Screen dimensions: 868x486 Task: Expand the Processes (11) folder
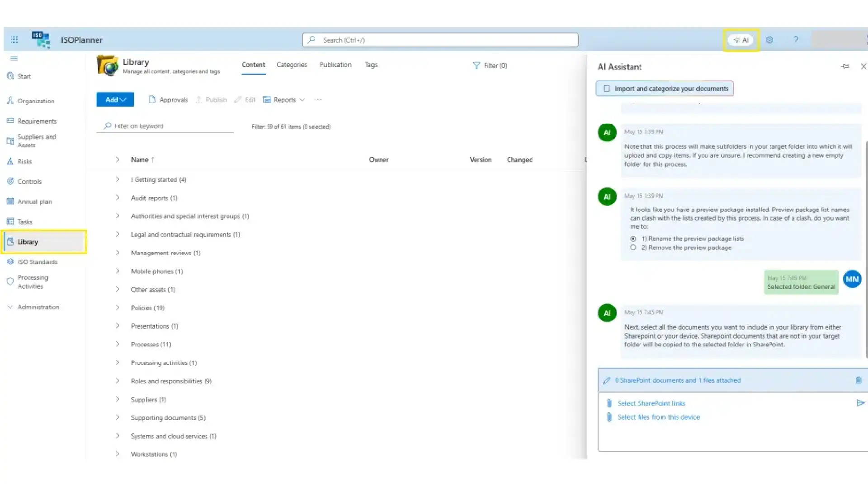pos(118,344)
